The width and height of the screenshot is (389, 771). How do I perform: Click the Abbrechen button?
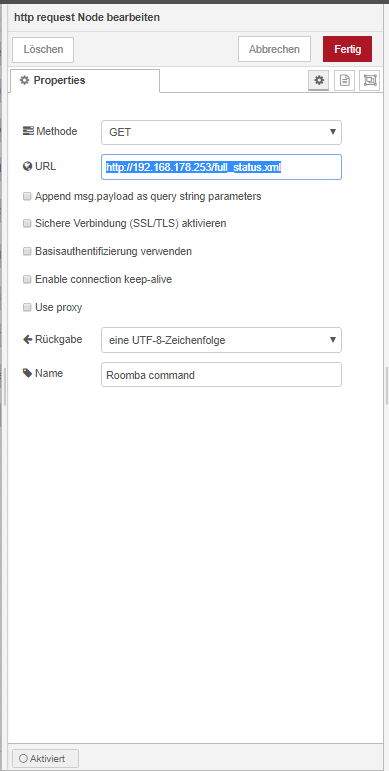click(x=274, y=49)
